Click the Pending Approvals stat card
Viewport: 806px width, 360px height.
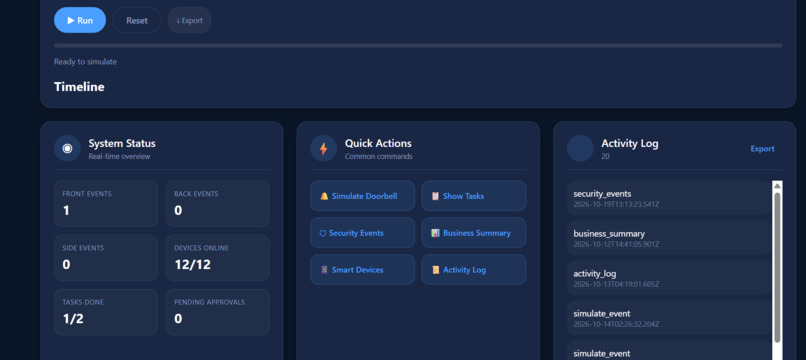point(217,312)
